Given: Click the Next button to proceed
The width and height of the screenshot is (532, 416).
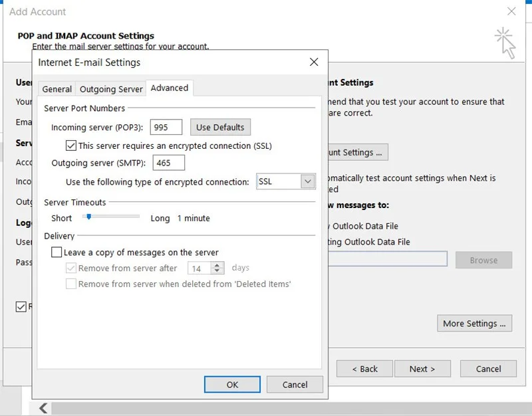Looking at the screenshot, I should coord(422,369).
